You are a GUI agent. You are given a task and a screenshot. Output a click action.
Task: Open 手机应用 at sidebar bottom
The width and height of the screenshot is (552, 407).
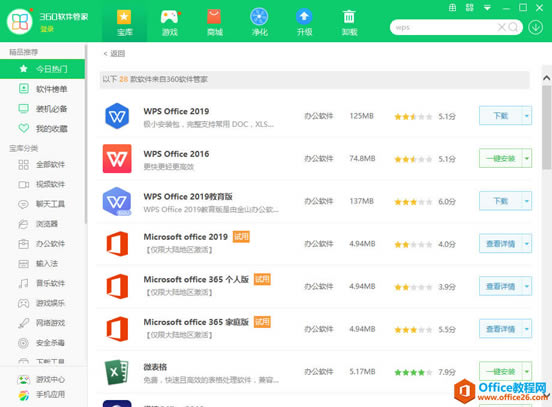(42, 395)
